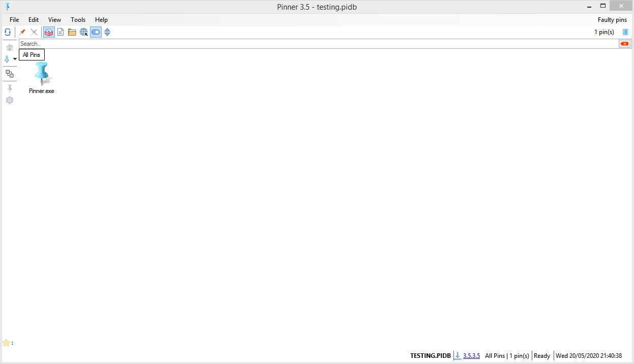Open the Tools menu
Image resolution: width=634 pixels, height=364 pixels.
tap(78, 20)
